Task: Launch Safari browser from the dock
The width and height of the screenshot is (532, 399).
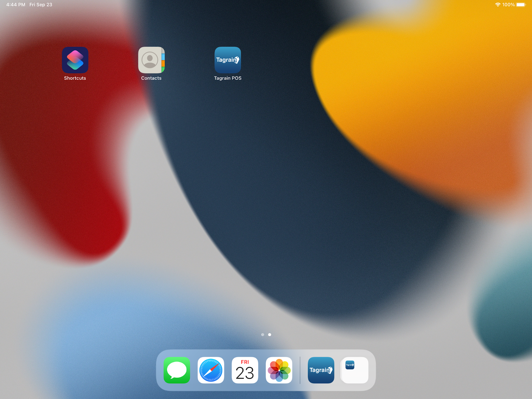Action: [x=211, y=370]
